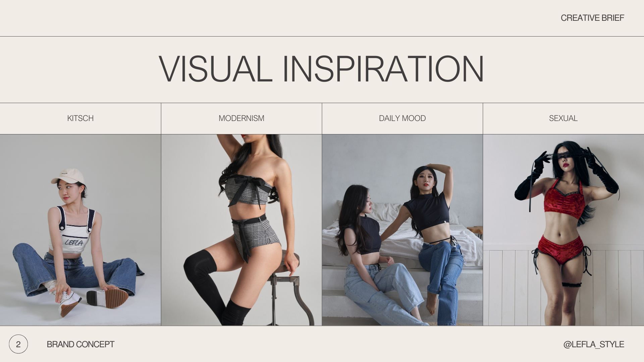
Task: Open the red velvet outfit photo
Action: 563,230
